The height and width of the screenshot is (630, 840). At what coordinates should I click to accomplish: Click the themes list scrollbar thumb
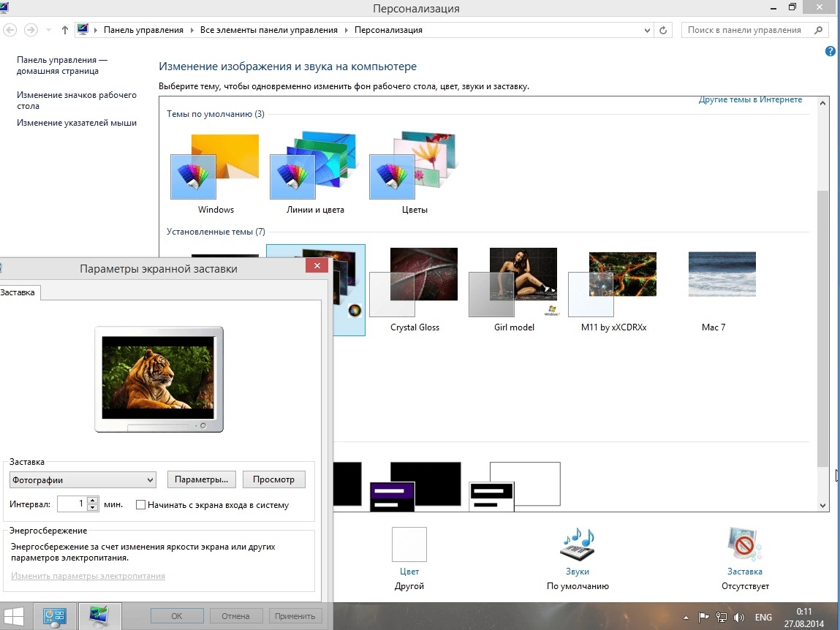[x=822, y=328]
